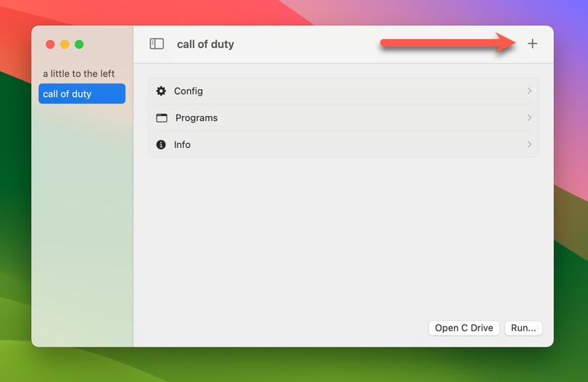588x382 pixels.
Task: Close the window with red button
Action: coord(50,44)
